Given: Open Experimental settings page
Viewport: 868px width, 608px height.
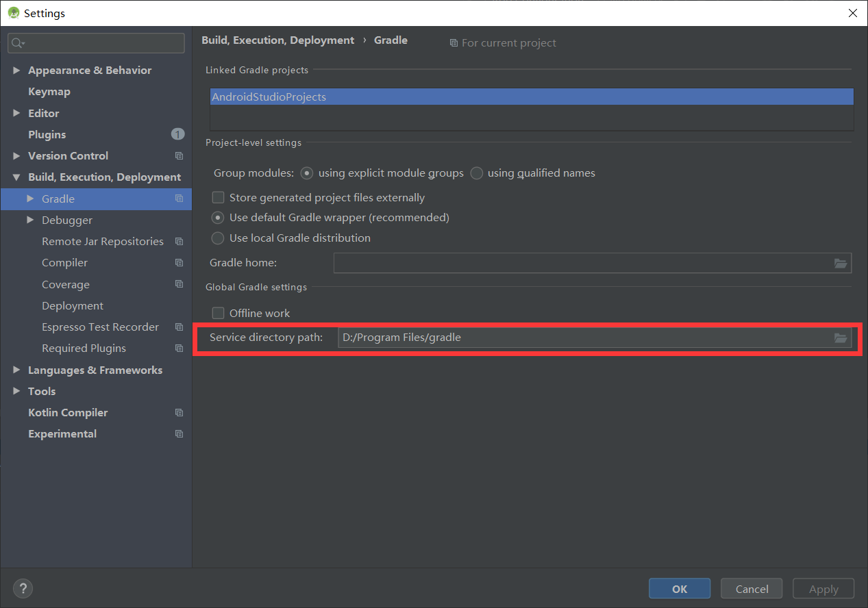Looking at the screenshot, I should point(62,434).
